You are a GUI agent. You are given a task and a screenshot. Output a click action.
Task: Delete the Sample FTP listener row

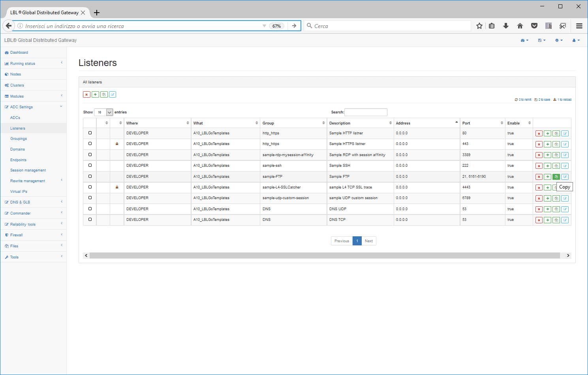(539, 177)
